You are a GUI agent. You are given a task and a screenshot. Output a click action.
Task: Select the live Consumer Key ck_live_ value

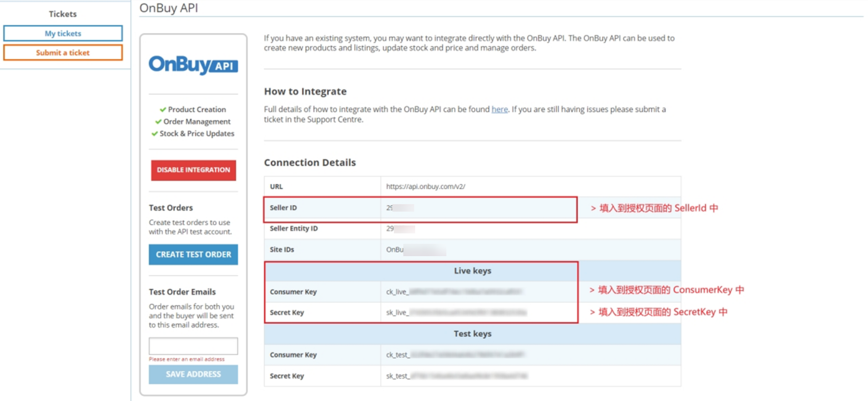click(x=454, y=292)
